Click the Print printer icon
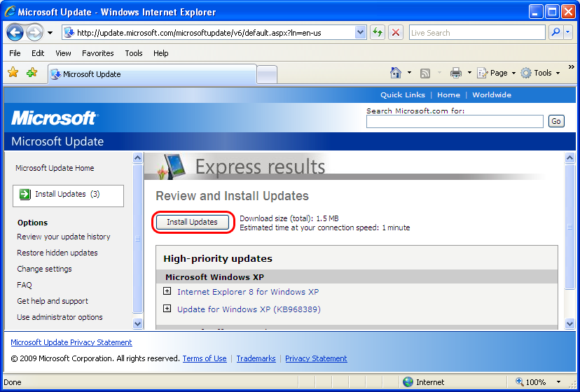Viewport: 580px width, 392px height. (456, 73)
